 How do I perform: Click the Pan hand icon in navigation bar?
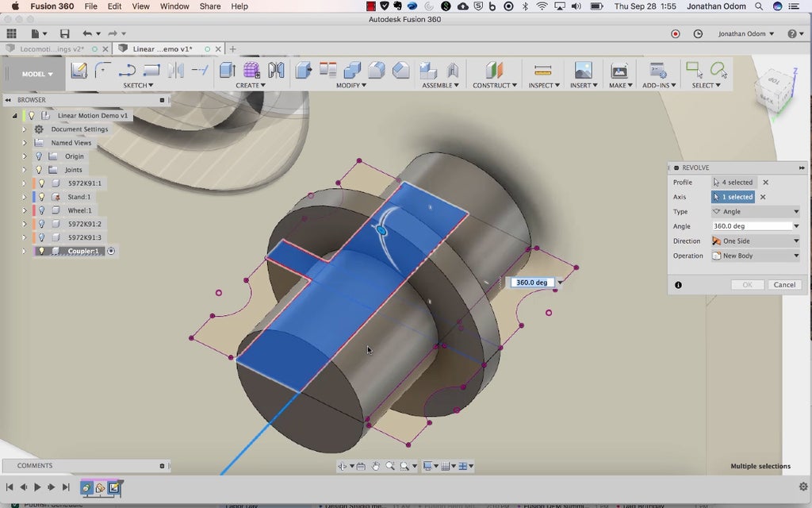tap(376, 467)
